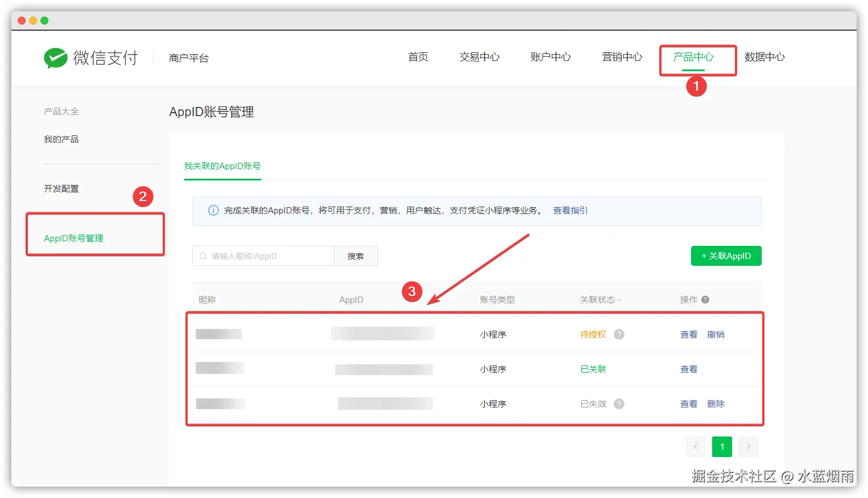Click 删除 in the 已失效 row

coord(716,404)
